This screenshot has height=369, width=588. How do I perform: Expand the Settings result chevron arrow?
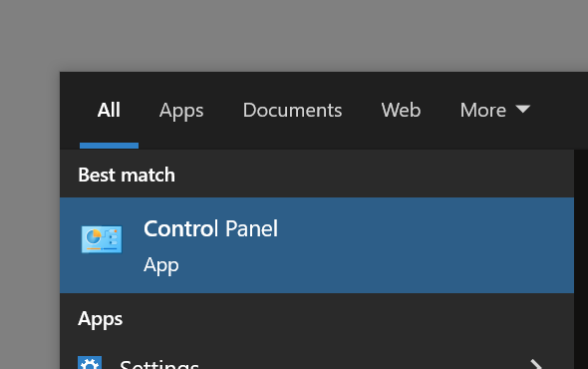click(536, 364)
